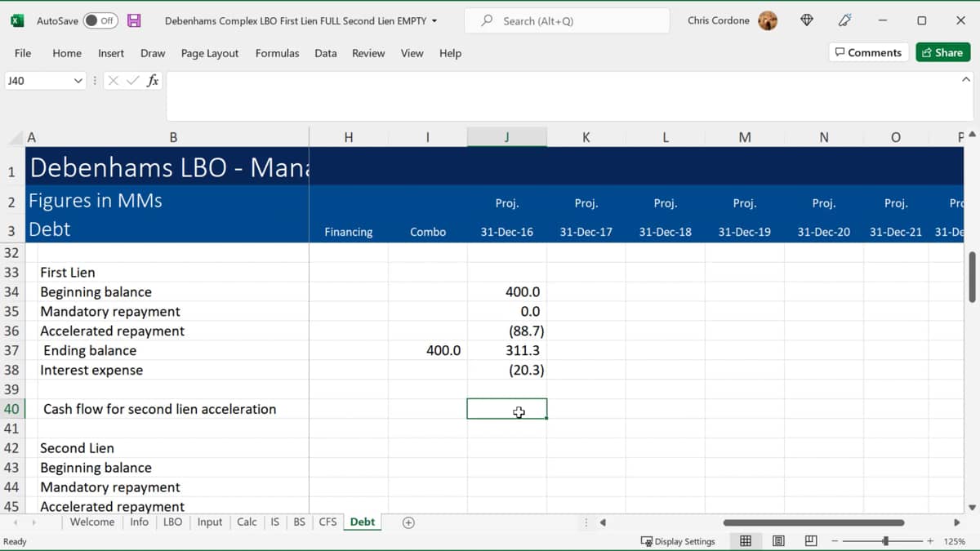Open the Input sheet tab
Viewport: 980px width, 551px height.
pos(210,522)
